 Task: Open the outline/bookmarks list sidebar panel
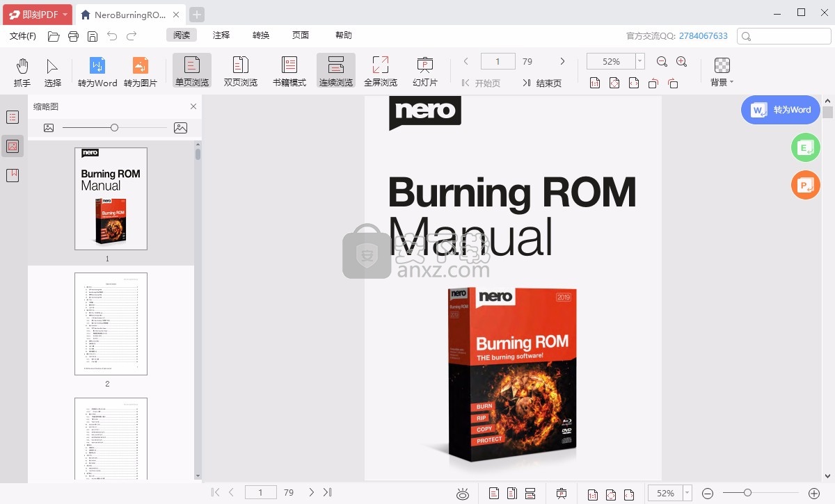pos(13,117)
